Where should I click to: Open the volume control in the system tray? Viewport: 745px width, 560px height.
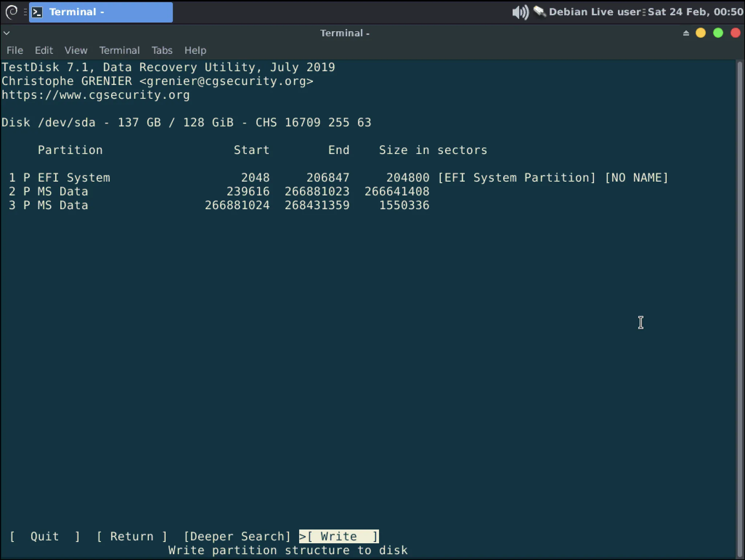[520, 12]
